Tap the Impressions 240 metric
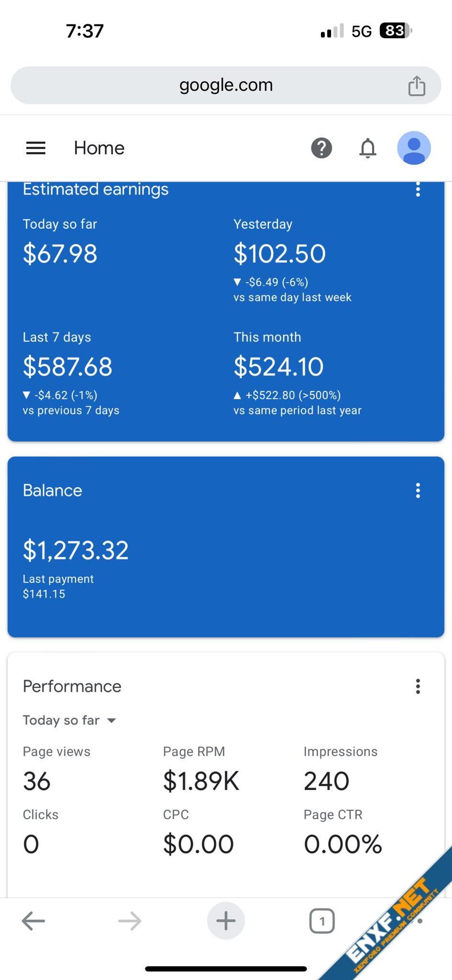Screen dimensions: 452x980 tap(327, 781)
